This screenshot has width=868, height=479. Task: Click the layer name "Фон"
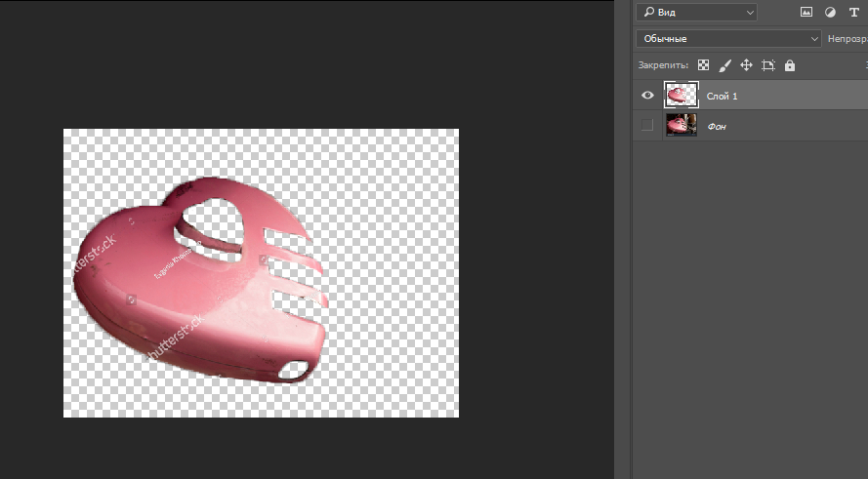717,127
